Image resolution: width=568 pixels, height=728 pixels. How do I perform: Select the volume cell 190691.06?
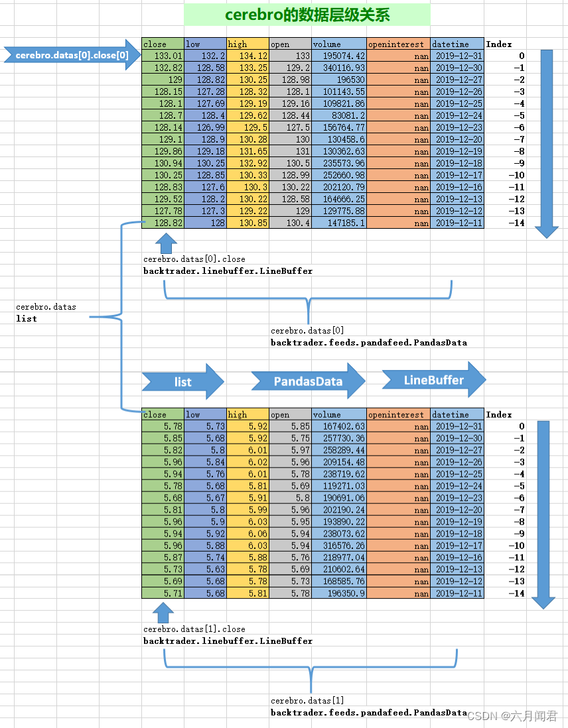(x=339, y=498)
